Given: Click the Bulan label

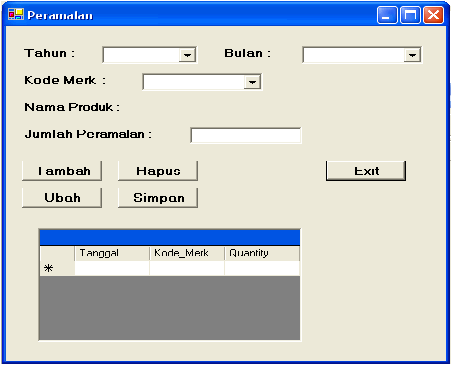Looking at the screenshot, I should (248, 53).
